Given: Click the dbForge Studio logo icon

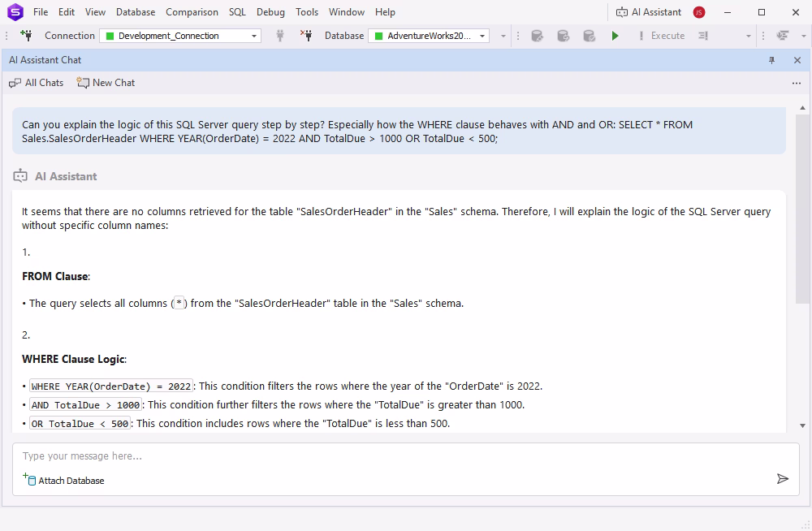Looking at the screenshot, I should [x=15, y=11].
